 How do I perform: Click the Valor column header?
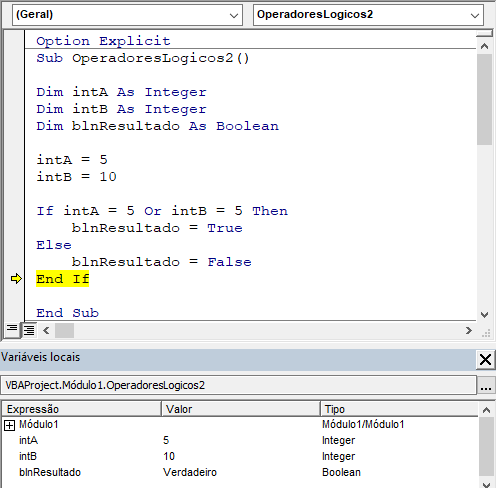click(241, 409)
